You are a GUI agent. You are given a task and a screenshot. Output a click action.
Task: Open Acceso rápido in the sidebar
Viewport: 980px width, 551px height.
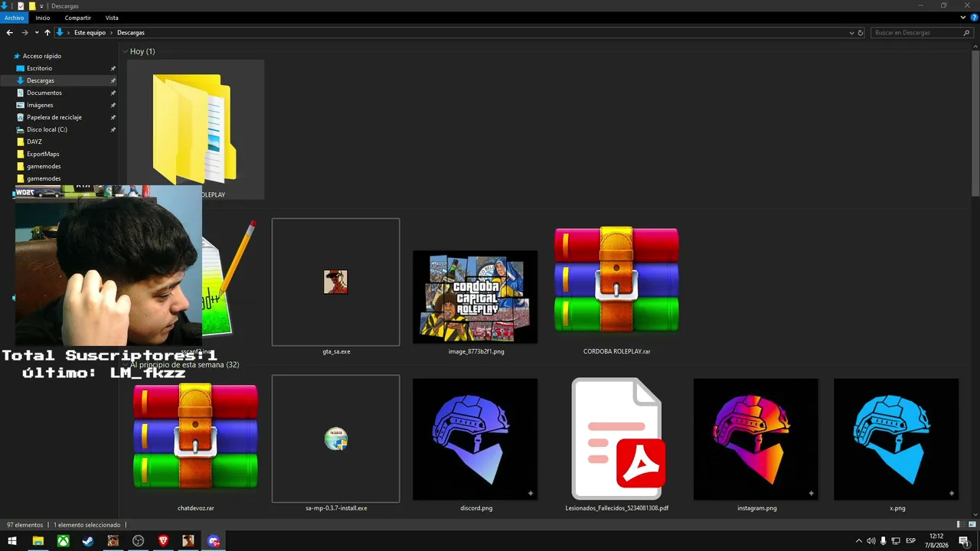(x=42, y=56)
